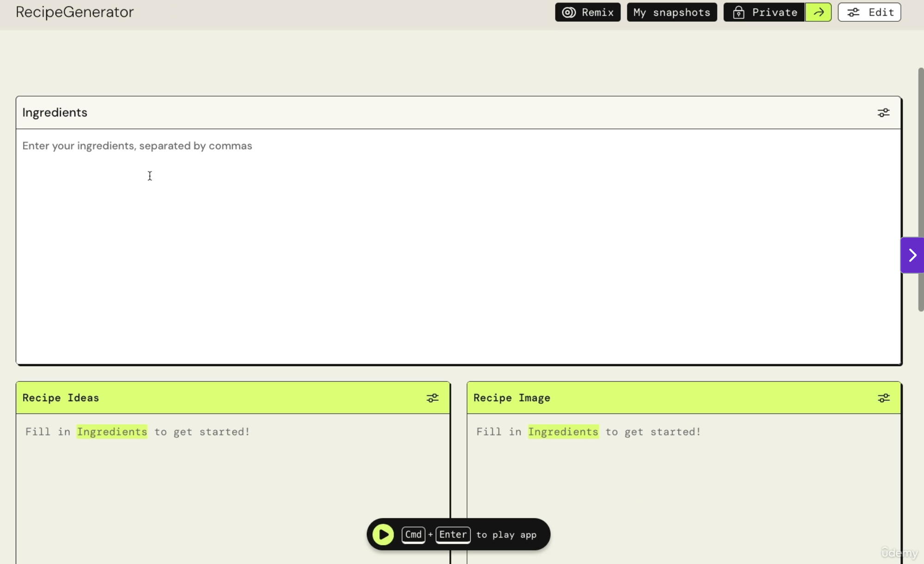
Task: Click highlighted Ingredients link in Recipe Image
Action: 563,432
